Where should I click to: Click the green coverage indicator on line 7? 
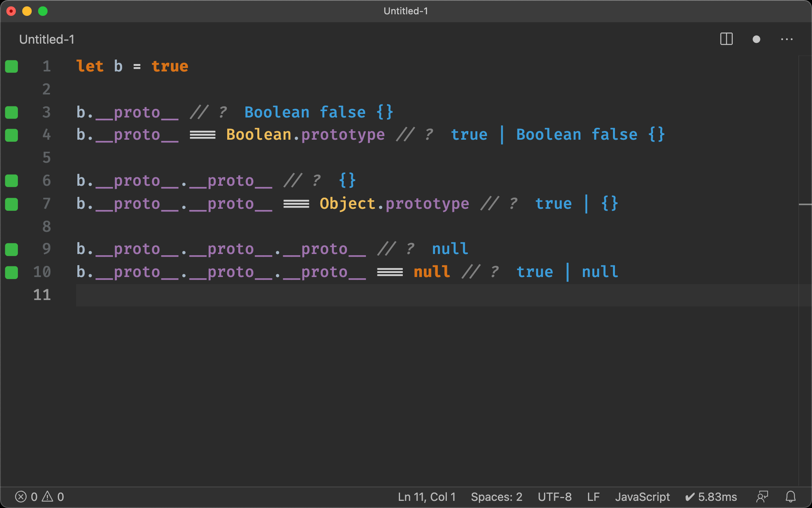[x=11, y=204]
